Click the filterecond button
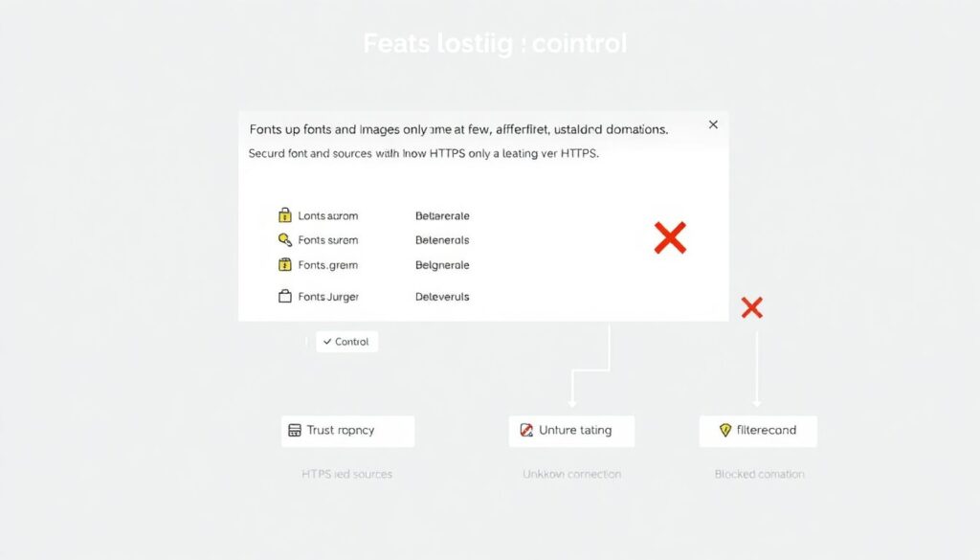The image size is (980, 560). (x=758, y=431)
